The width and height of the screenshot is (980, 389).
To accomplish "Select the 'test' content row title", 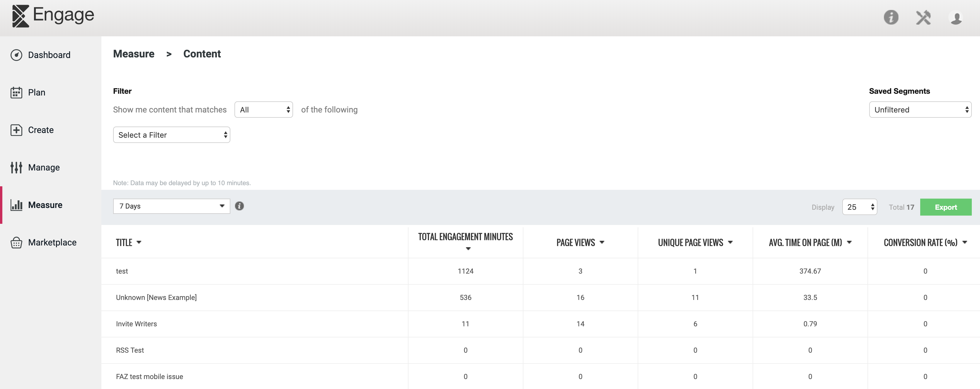I will pyautogui.click(x=122, y=271).
